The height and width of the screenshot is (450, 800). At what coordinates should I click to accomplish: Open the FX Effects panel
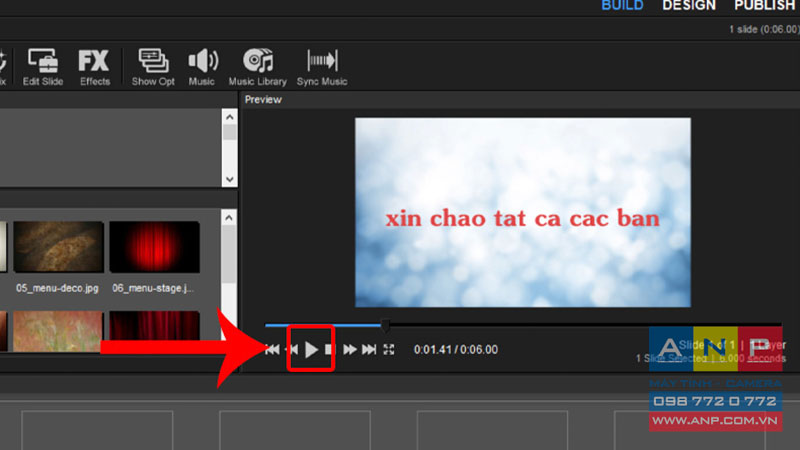click(x=94, y=67)
